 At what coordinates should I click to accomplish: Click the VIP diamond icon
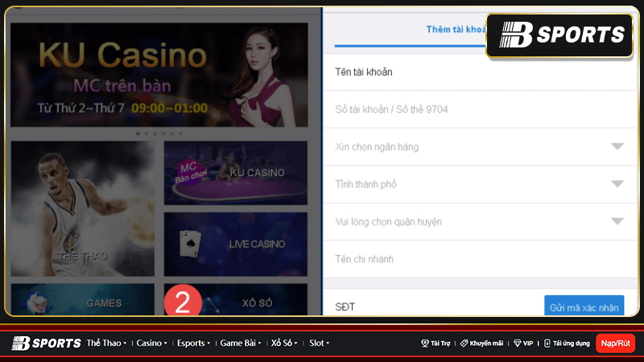[x=517, y=343]
